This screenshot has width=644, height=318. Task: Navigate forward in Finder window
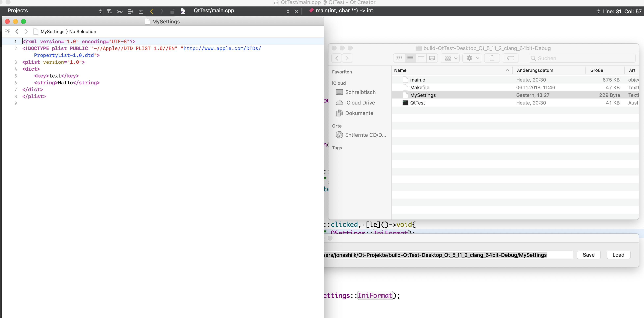point(347,58)
